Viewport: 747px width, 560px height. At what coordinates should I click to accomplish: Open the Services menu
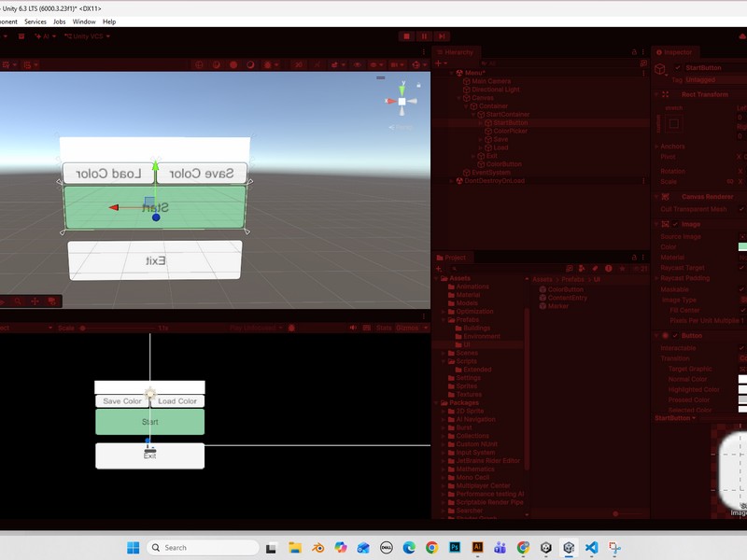[35, 21]
